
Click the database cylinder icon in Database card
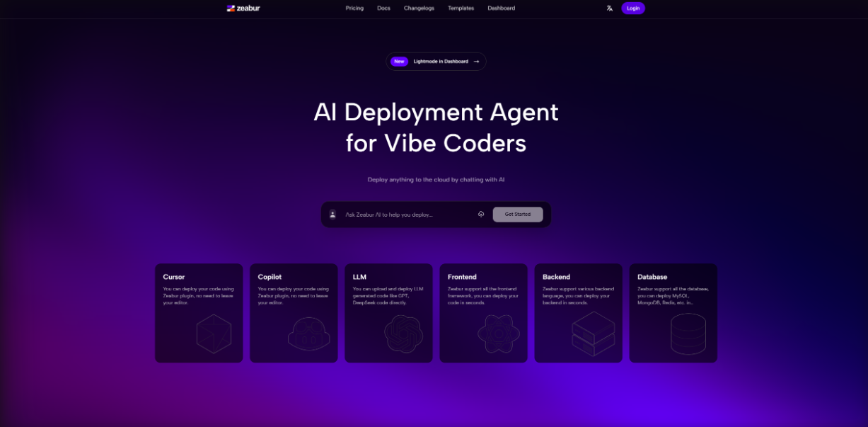688,334
